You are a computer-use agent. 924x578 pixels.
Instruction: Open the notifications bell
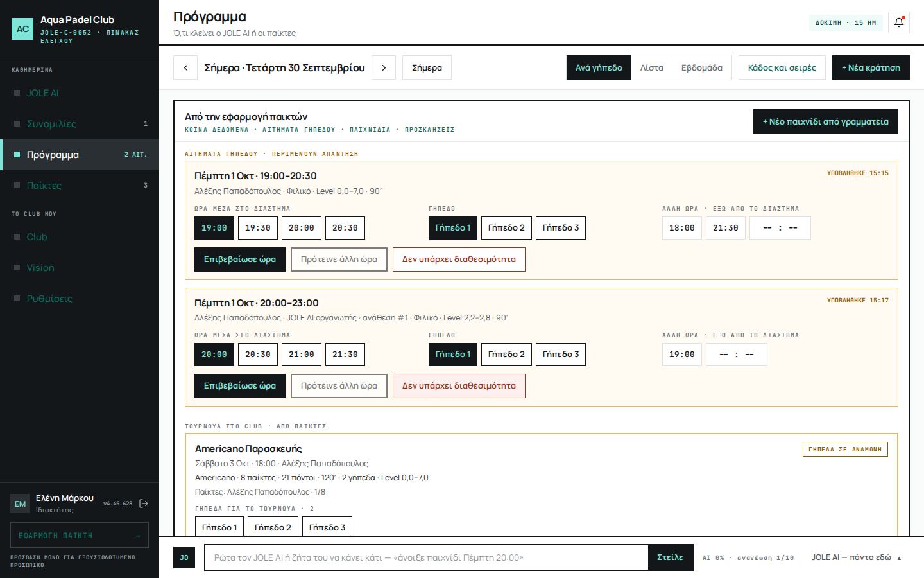coord(899,22)
